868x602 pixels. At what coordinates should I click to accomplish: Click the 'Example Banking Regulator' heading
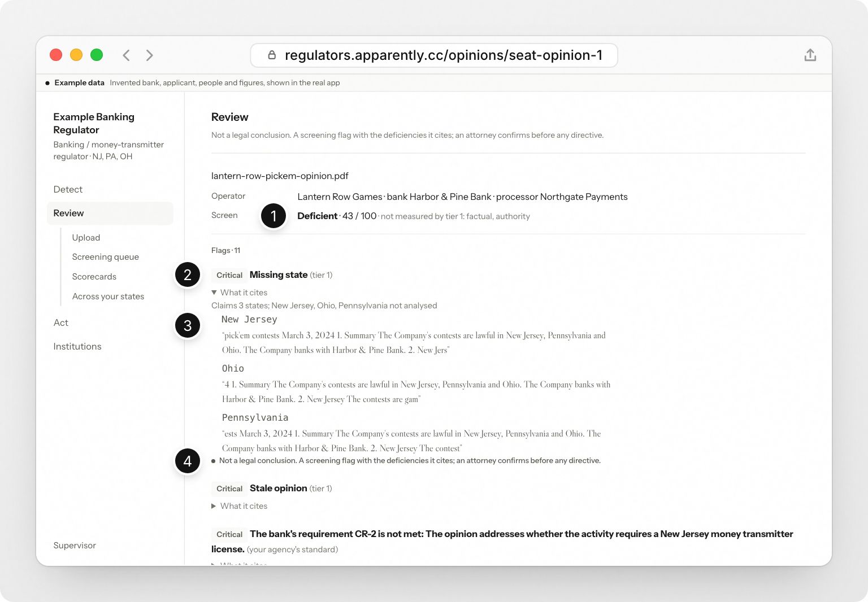click(94, 123)
